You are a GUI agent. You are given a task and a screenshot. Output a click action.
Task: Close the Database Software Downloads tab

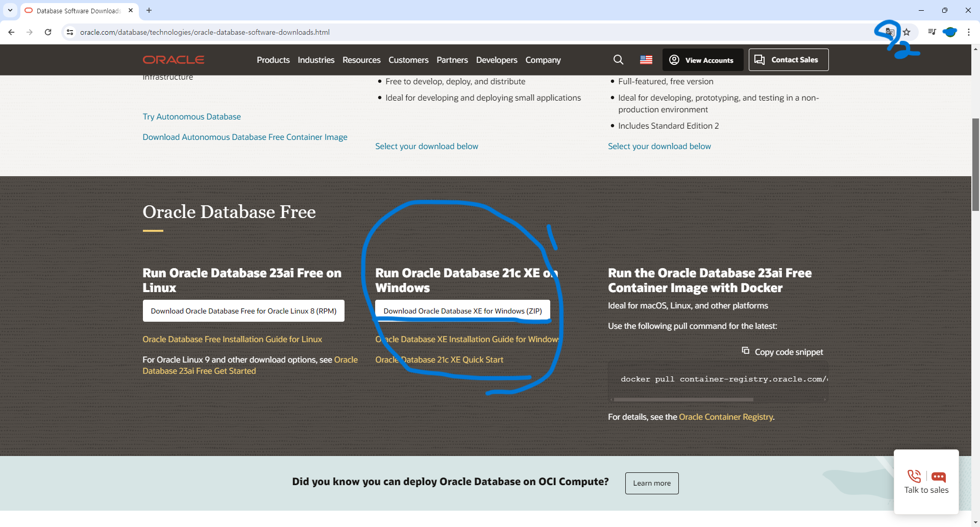tap(131, 10)
